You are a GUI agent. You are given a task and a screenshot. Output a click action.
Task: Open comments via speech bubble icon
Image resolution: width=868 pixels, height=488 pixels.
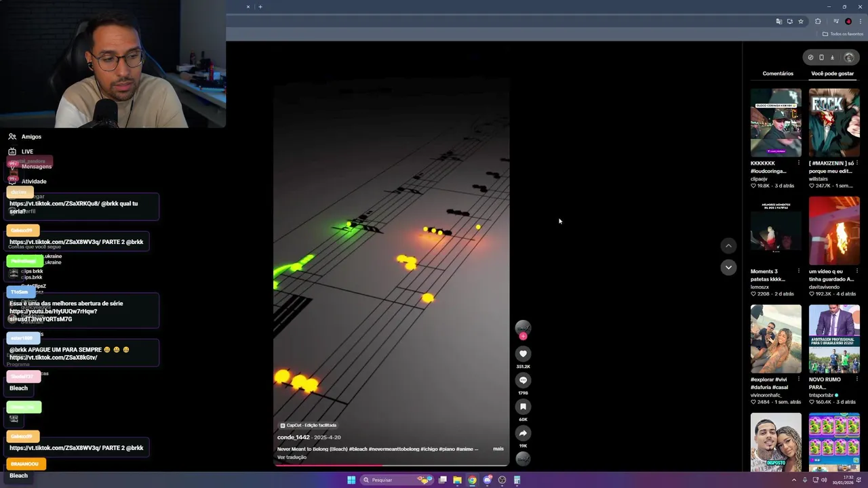pyautogui.click(x=523, y=380)
